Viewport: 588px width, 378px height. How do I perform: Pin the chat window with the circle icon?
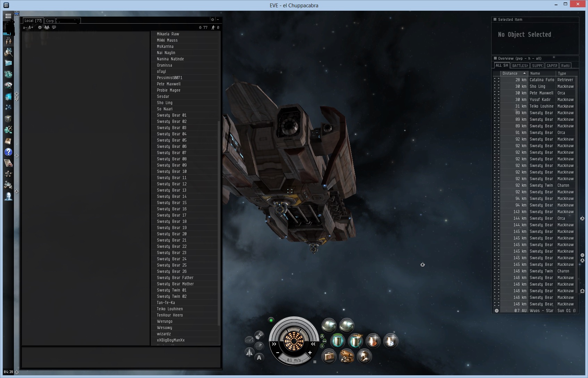pyautogui.click(x=212, y=20)
